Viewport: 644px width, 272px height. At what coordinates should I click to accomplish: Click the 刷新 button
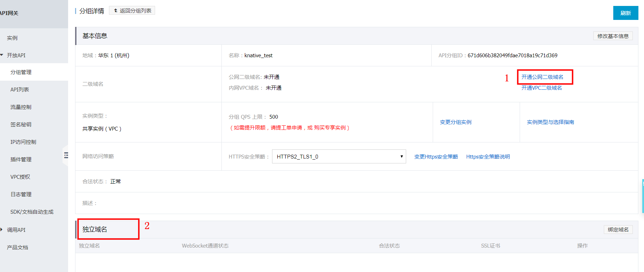click(x=625, y=13)
